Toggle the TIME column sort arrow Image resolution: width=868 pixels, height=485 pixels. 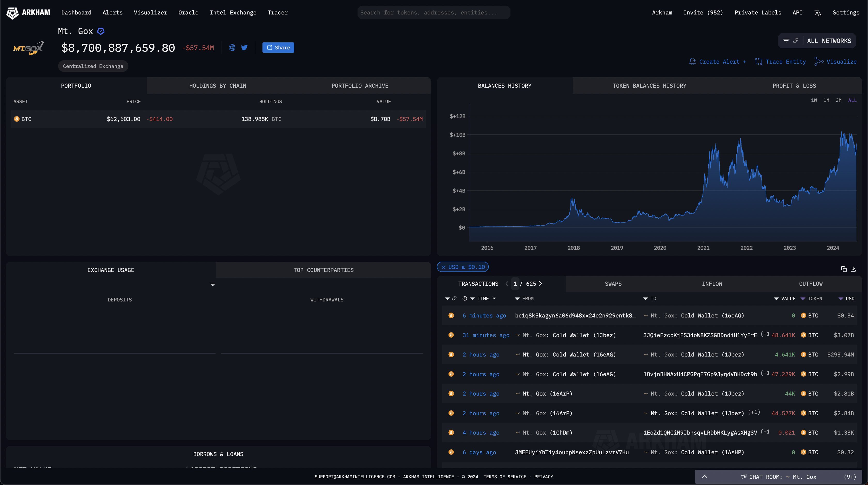tap(494, 299)
